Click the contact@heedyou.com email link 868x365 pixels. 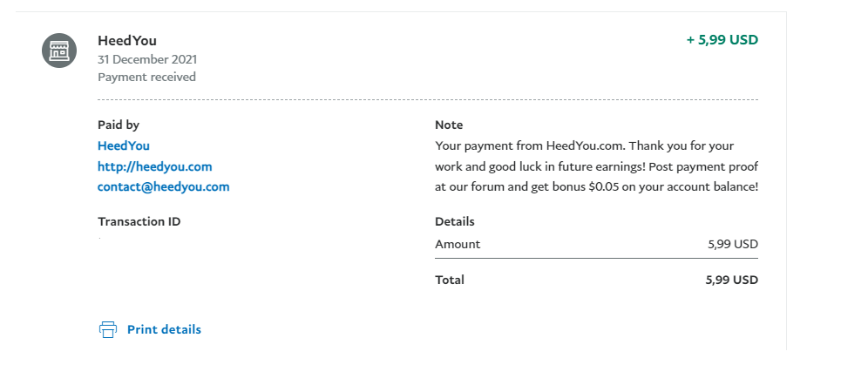[163, 187]
